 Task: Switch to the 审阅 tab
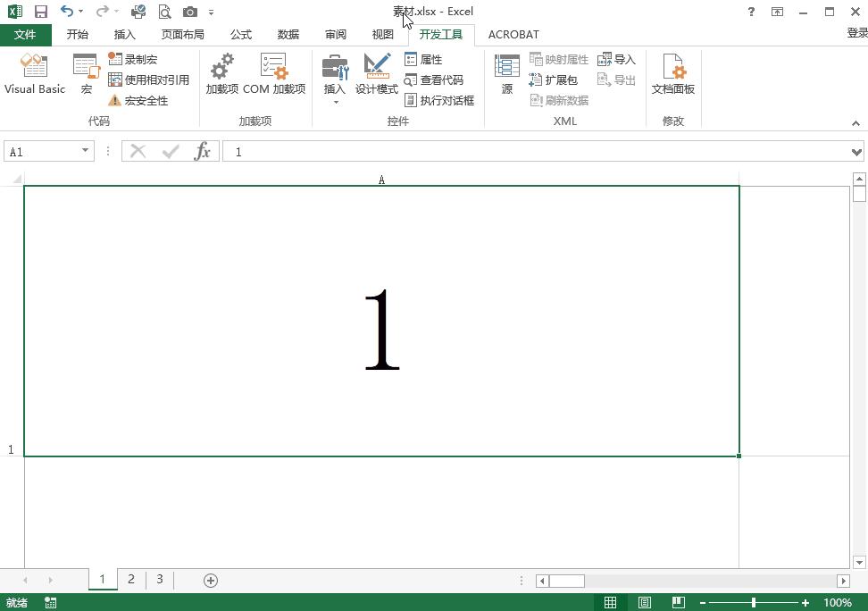click(336, 34)
